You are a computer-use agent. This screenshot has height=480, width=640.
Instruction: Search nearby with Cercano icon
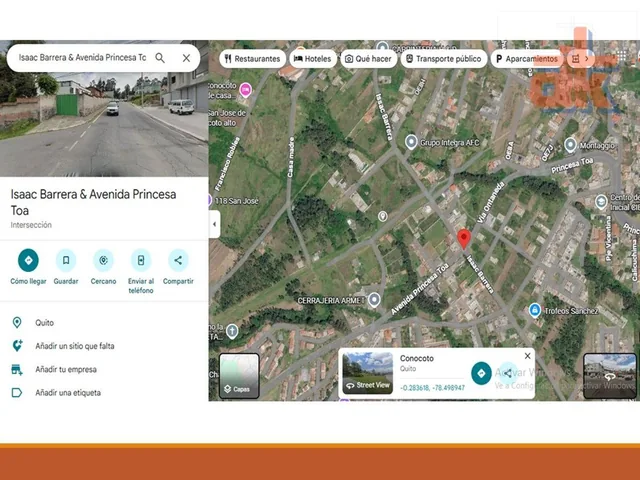coord(103,260)
